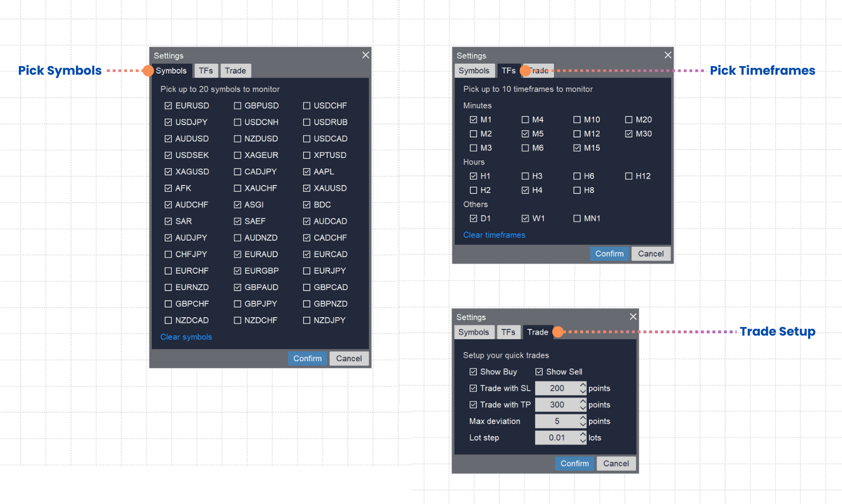Click the take profit field showing 300
The height and width of the screenshot is (504, 842).
[x=557, y=405]
